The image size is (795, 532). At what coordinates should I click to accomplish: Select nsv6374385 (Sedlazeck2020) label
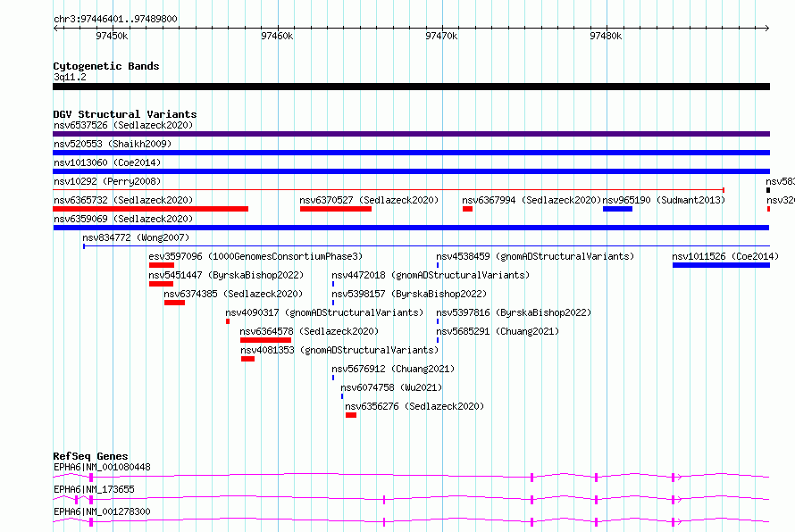tap(233, 294)
